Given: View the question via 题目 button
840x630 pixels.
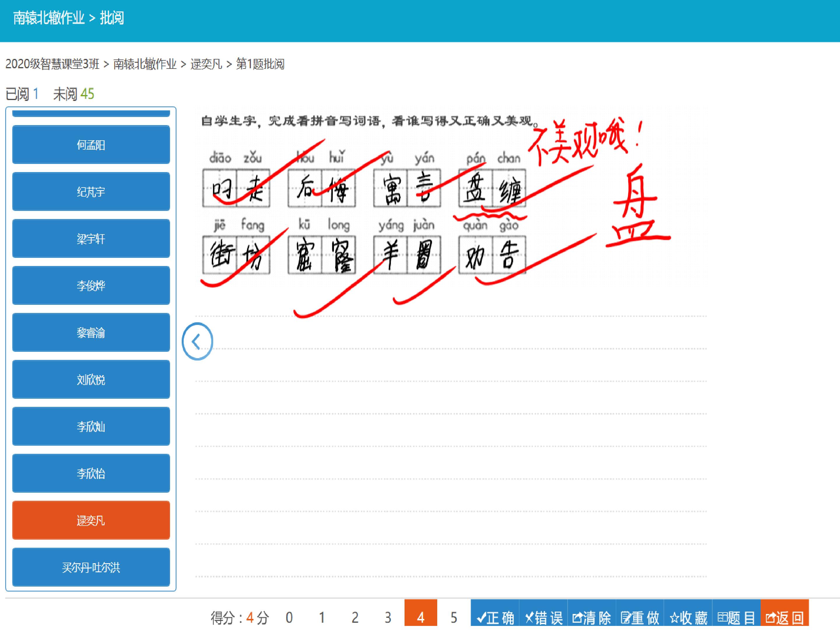Looking at the screenshot, I should click(736, 617).
